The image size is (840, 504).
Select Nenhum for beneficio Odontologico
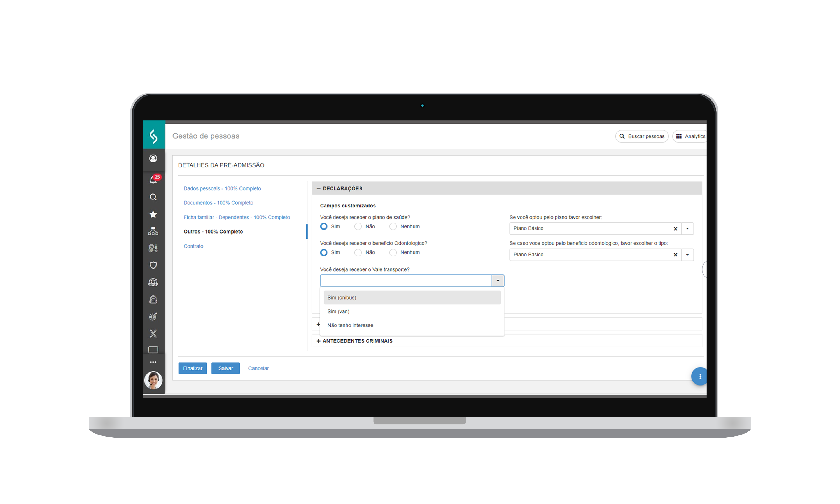(x=393, y=253)
